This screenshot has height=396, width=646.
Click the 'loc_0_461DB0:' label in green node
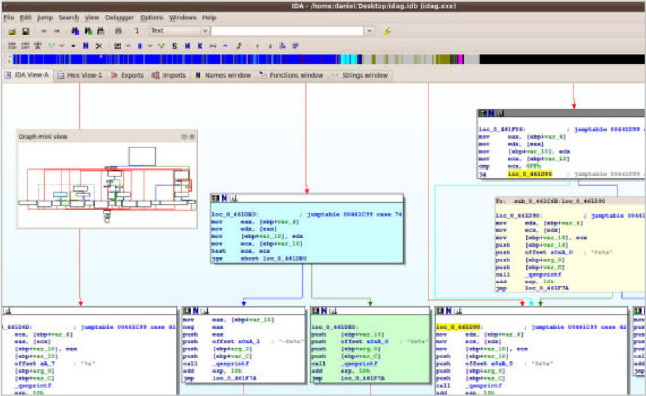click(335, 327)
